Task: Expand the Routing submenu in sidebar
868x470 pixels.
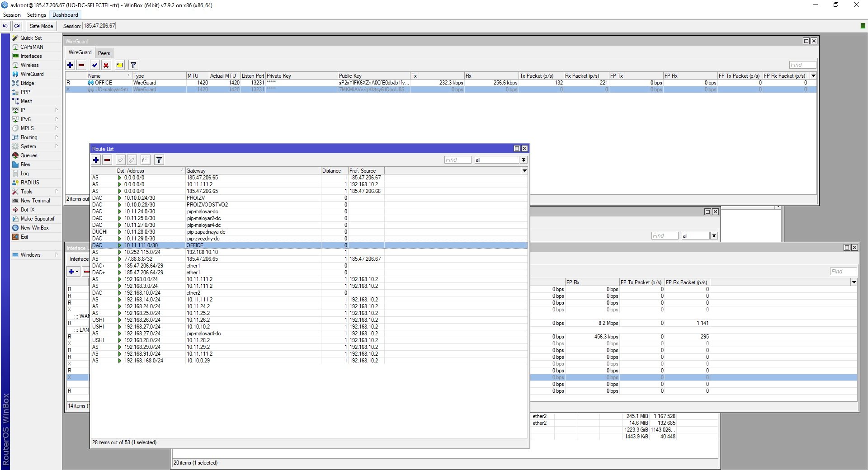Action: [x=29, y=137]
